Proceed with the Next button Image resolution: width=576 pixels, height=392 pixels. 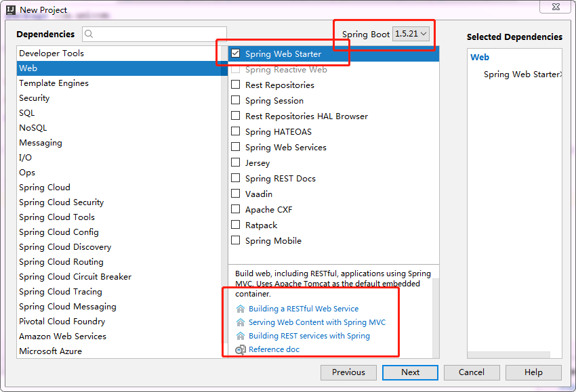[410, 372]
